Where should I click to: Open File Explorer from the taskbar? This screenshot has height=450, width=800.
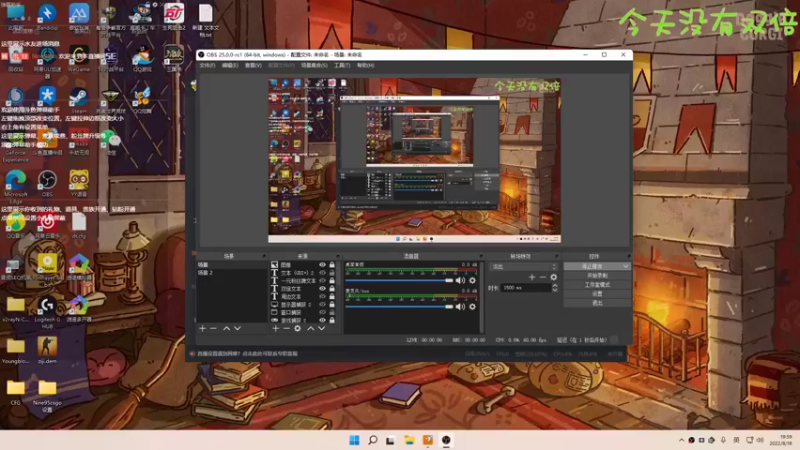tap(409, 440)
